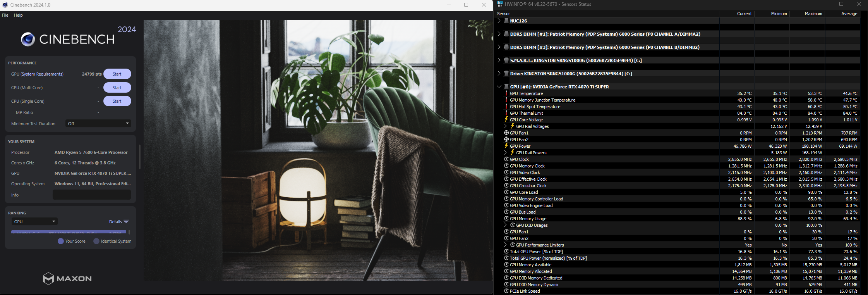The height and width of the screenshot is (295, 868).
Task: Expand the GPU Rail Powers row
Action: pos(505,153)
